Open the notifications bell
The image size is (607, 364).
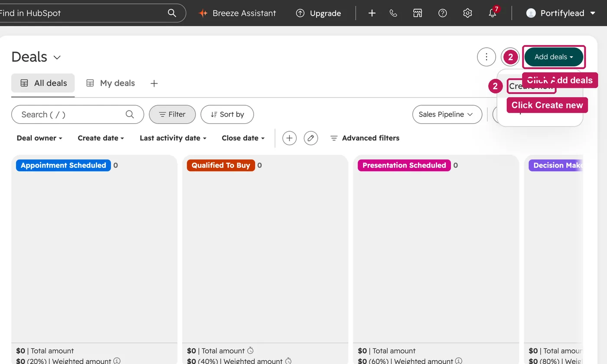[493, 13]
